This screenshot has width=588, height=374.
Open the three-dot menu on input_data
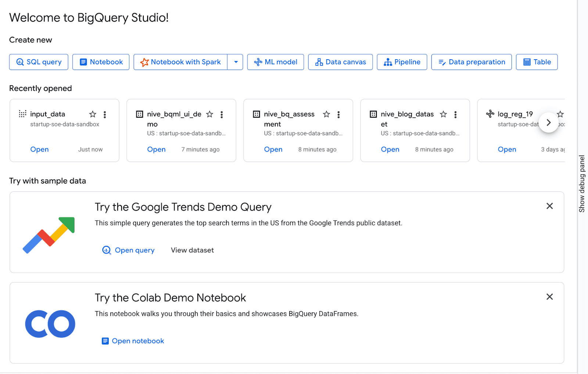105,114
